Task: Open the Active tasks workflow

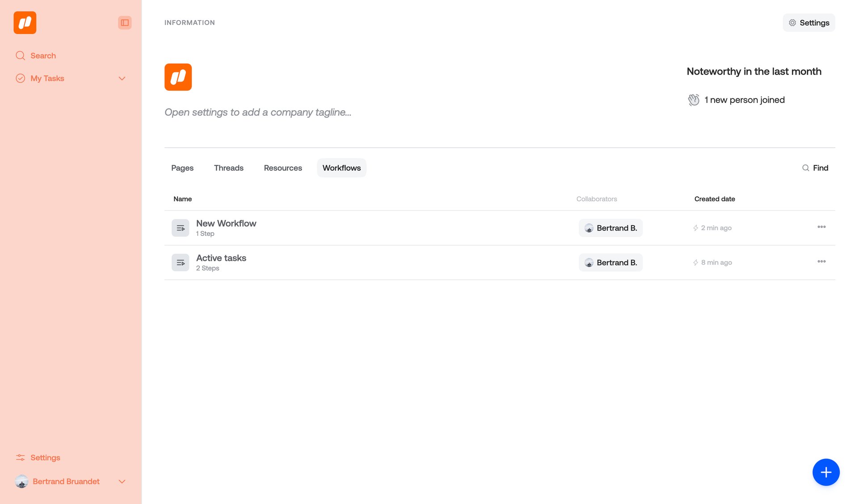Action: (221, 258)
